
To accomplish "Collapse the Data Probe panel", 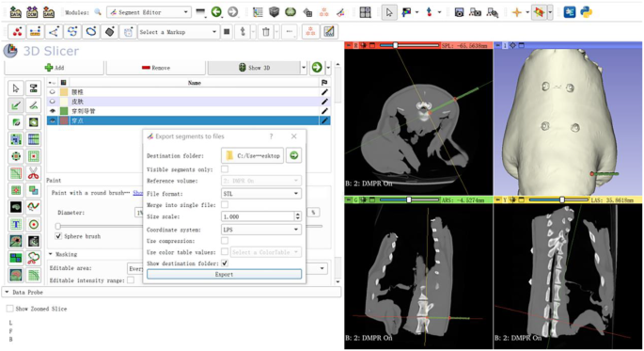I will click(7, 293).
